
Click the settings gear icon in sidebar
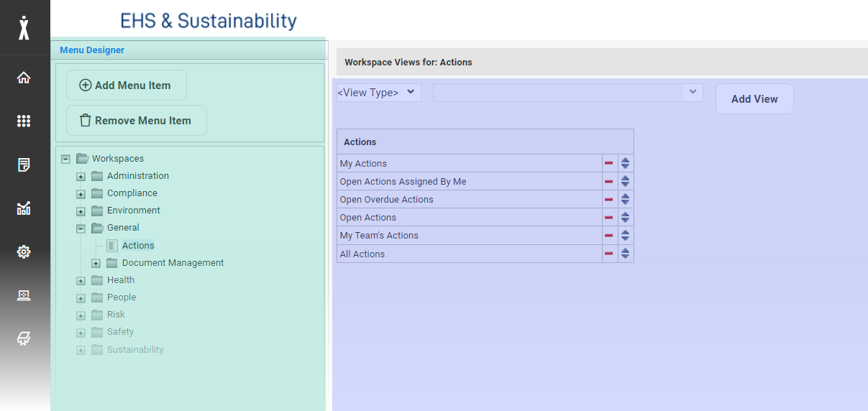pyautogui.click(x=24, y=251)
